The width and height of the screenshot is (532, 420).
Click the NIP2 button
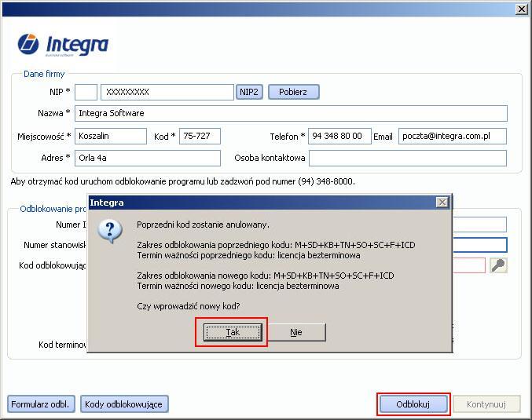point(249,92)
